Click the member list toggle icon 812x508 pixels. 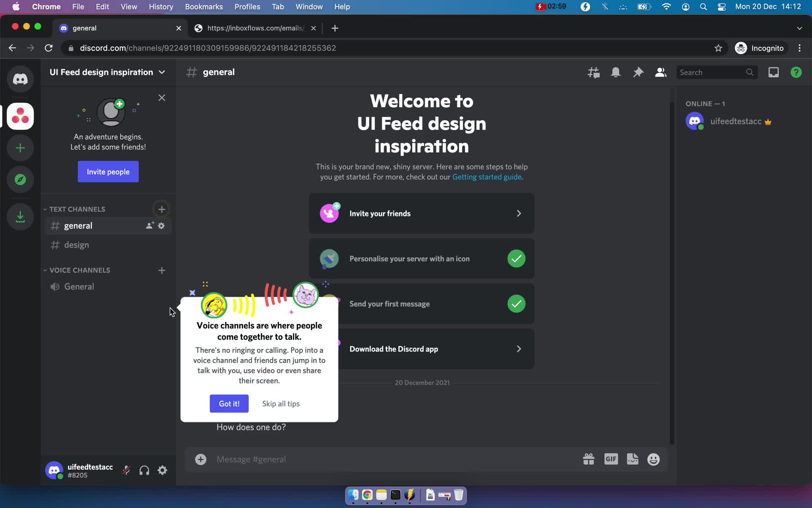pos(661,72)
